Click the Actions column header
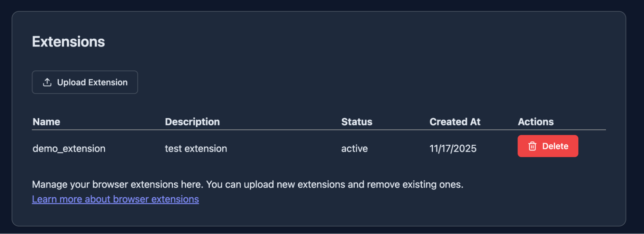Screen dimensions: 644x234 [x=536, y=122]
